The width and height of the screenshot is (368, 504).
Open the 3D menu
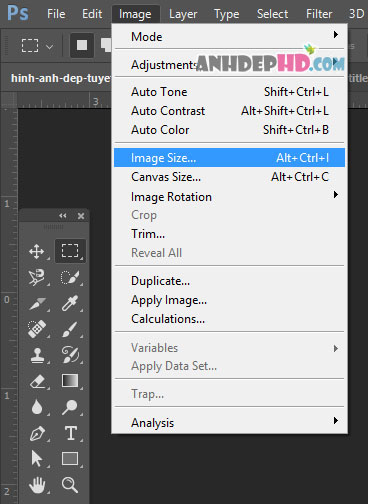click(x=356, y=14)
